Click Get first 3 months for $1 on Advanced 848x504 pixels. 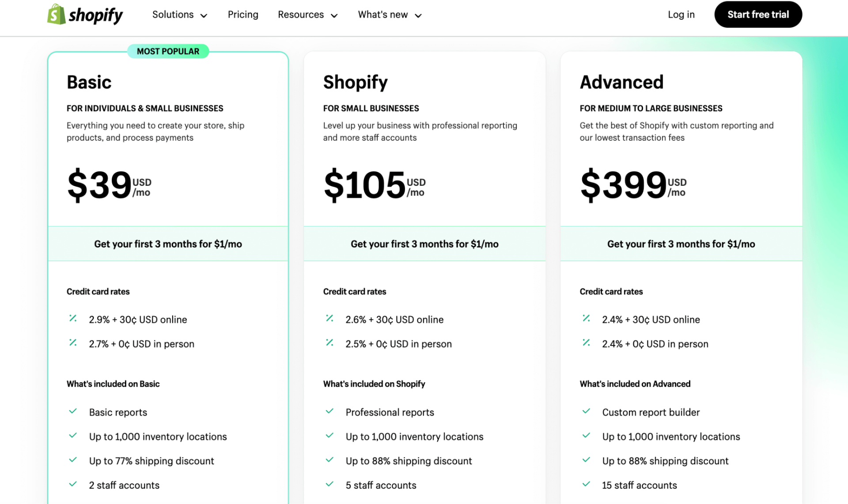681,244
